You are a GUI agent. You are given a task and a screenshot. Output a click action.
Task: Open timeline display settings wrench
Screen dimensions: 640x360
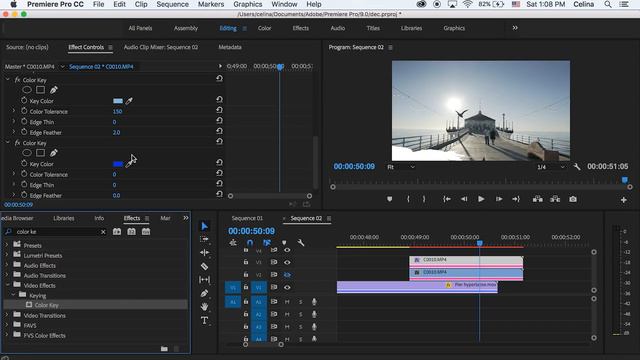click(x=301, y=243)
